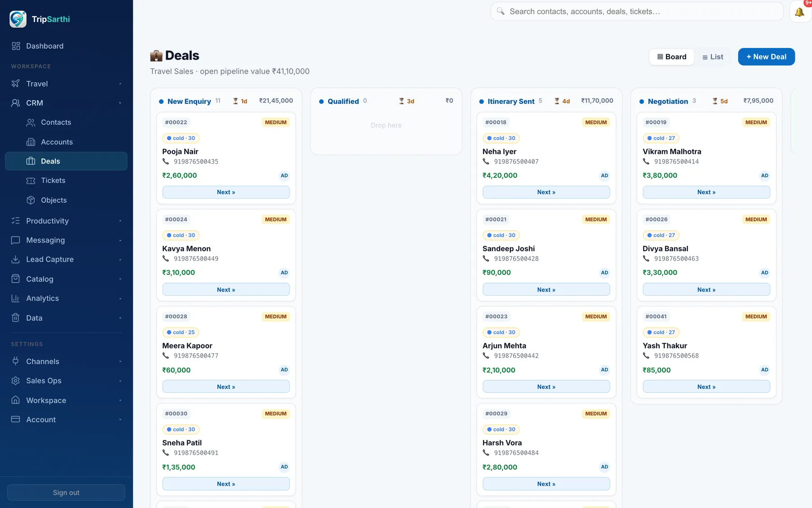Advance Harsh Vora deal with Next
The height and width of the screenshot is (508, 812).
click(546, 484)
